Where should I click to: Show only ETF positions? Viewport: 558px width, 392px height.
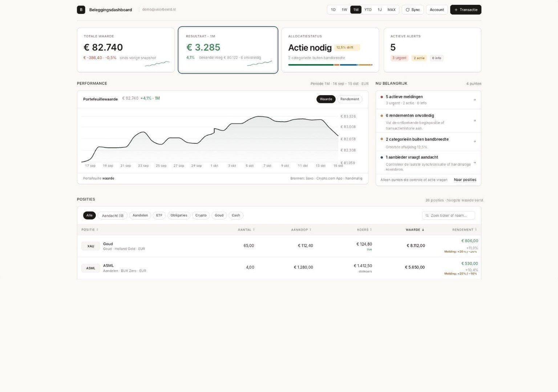pos(159,216)
